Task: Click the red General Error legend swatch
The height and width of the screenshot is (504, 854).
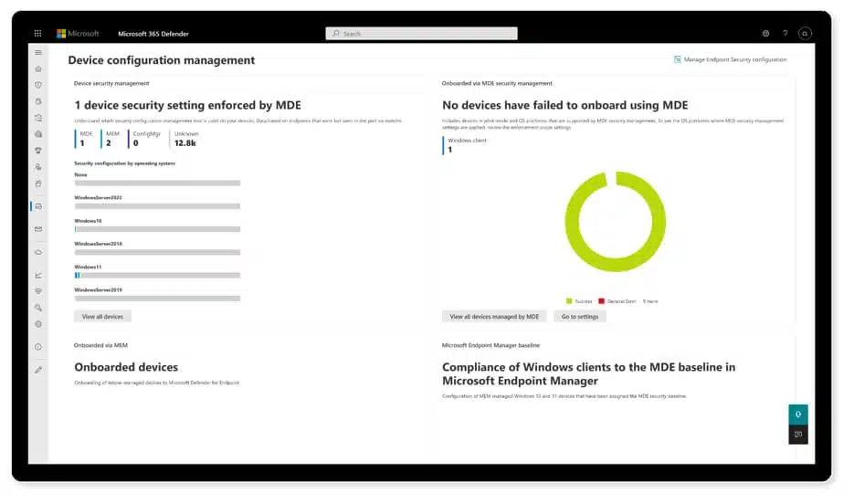Action: pos(601,301)
